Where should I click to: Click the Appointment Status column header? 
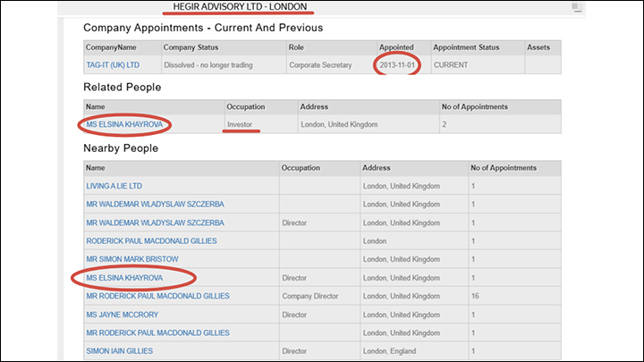[466, 47]
